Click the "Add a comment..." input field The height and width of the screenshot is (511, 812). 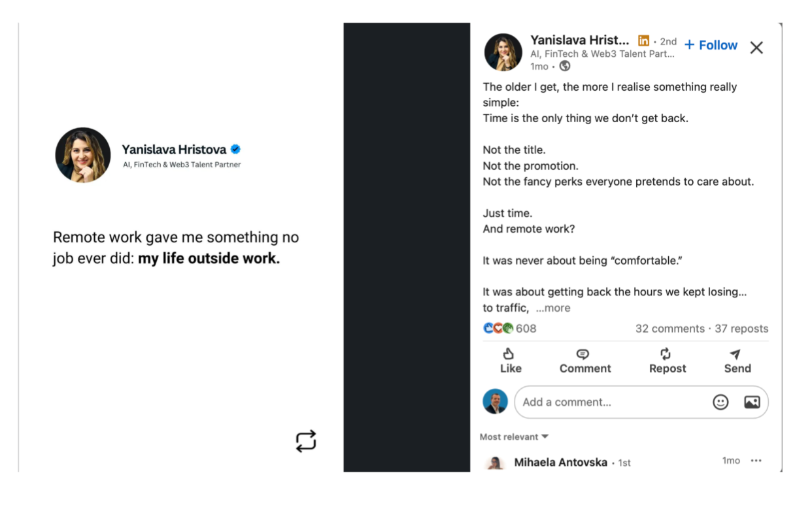click(x=608, y=403)
